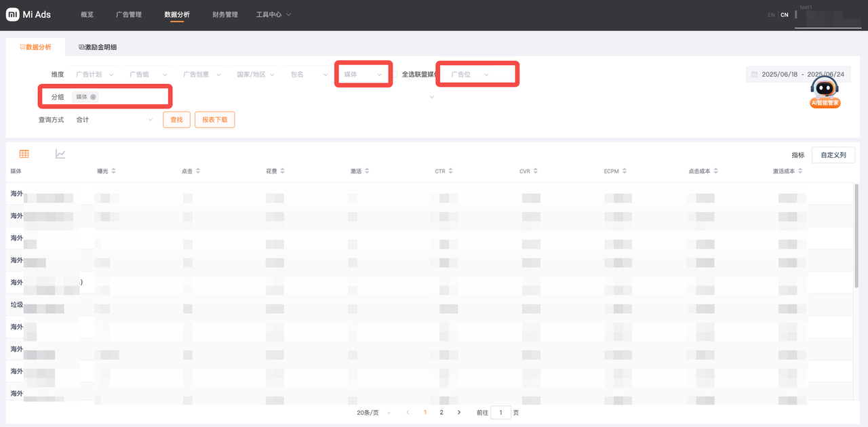Image resolution: width=868 pixels, height=427 pixels.
Task: Remove the 媒体 tag from 分组
Action: (94, 97)
